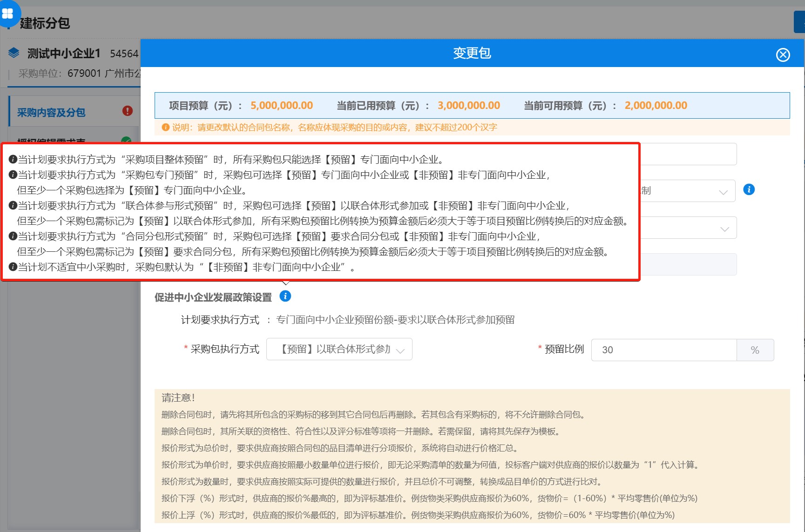Click the 预留比例 input containing 30
This screenshot has height=532, width=805.
[x=663, y=350]
